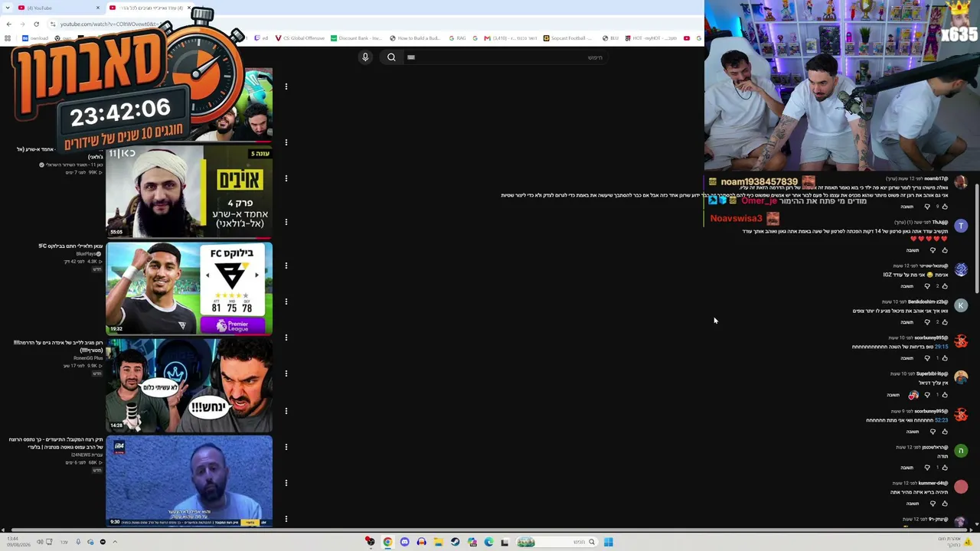The image size is (980, 551).
Task: Reply to the noamb17 comment
Action: [x=907, y=207]
